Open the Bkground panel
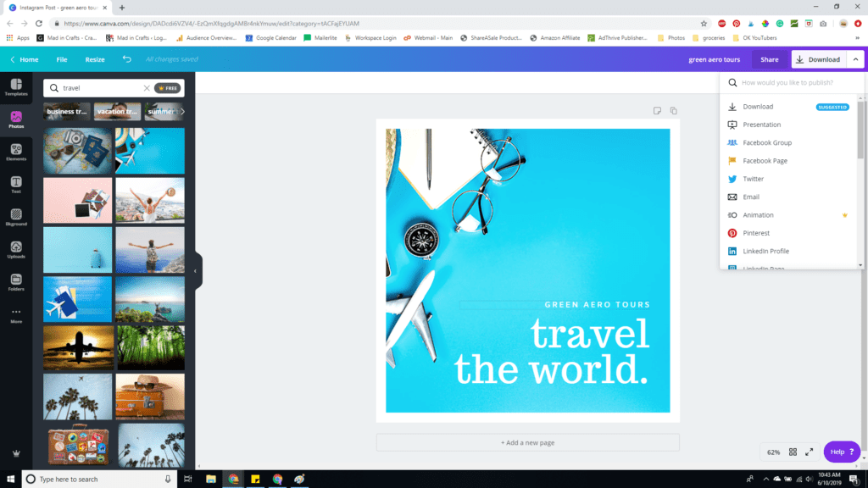The width and height of the screenshot is (868, 488). (x=15, y=218)
